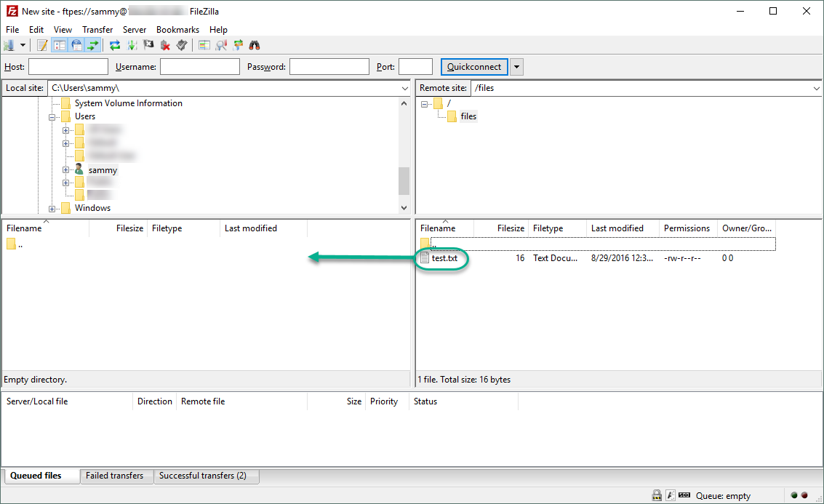
Task: Toggle the transfer queue display
Action: click(x=93, y=45)
